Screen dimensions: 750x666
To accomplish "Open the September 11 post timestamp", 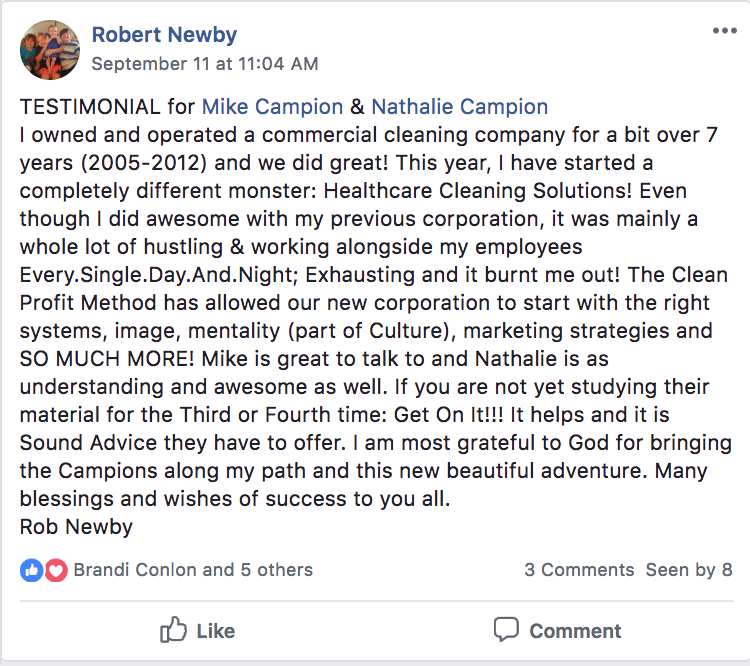I will pos(205,63).
